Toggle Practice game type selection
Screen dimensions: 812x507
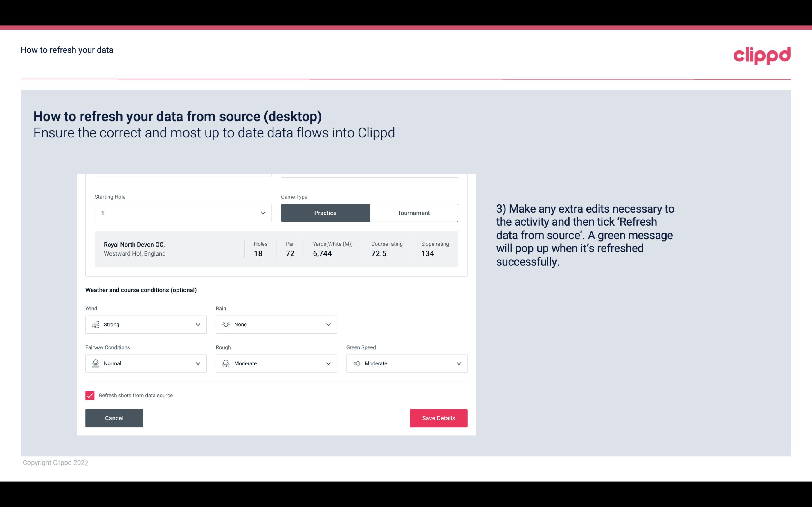(325, 213)
